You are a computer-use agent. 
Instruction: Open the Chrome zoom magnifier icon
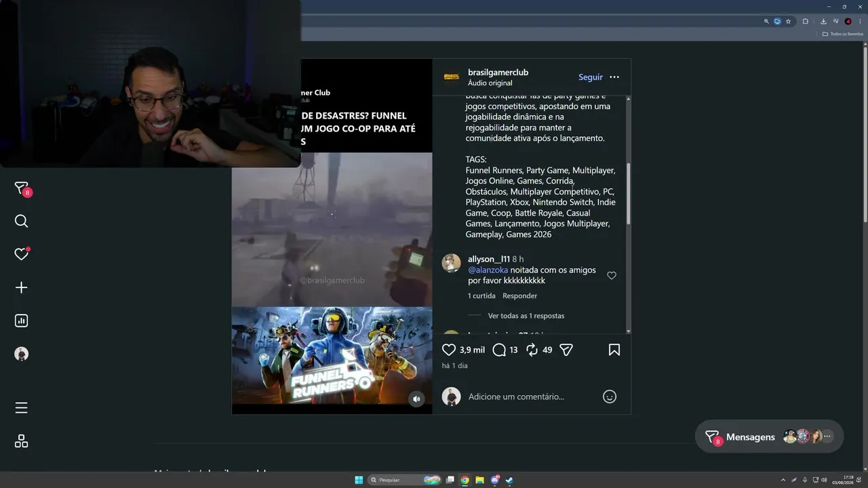click(x=766, y=21)
